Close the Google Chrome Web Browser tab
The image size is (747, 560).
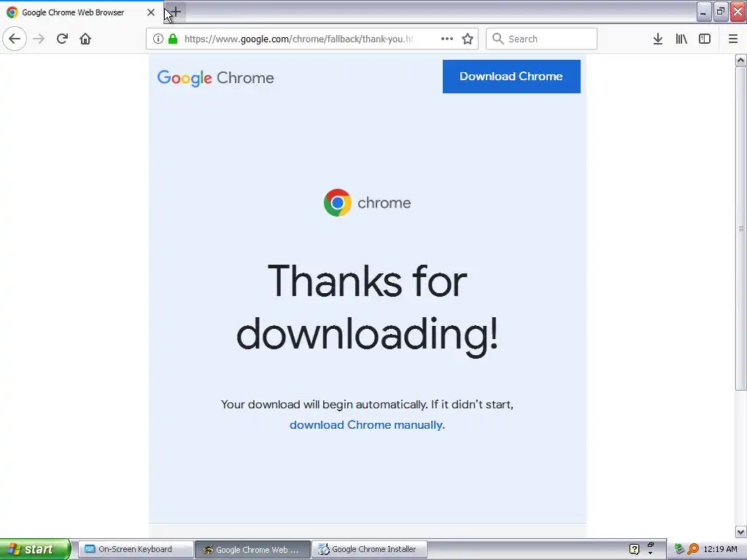pos(151,12)
